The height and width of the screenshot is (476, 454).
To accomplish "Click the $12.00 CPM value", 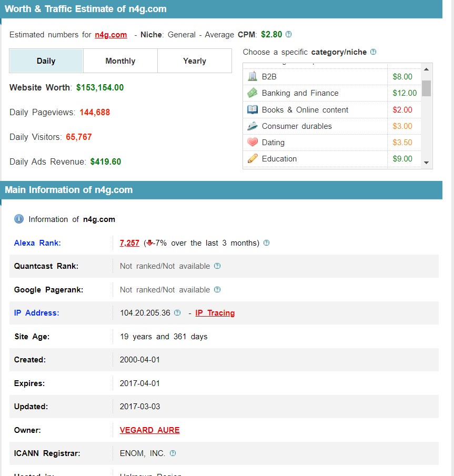I will (x=405, y=93).
